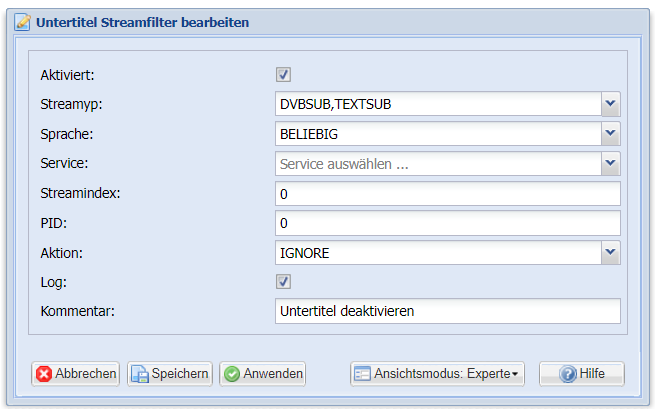Click the red X icon on Abbrechen
Viewport: 655px width, 411px height.
click(x=44, y=374)
